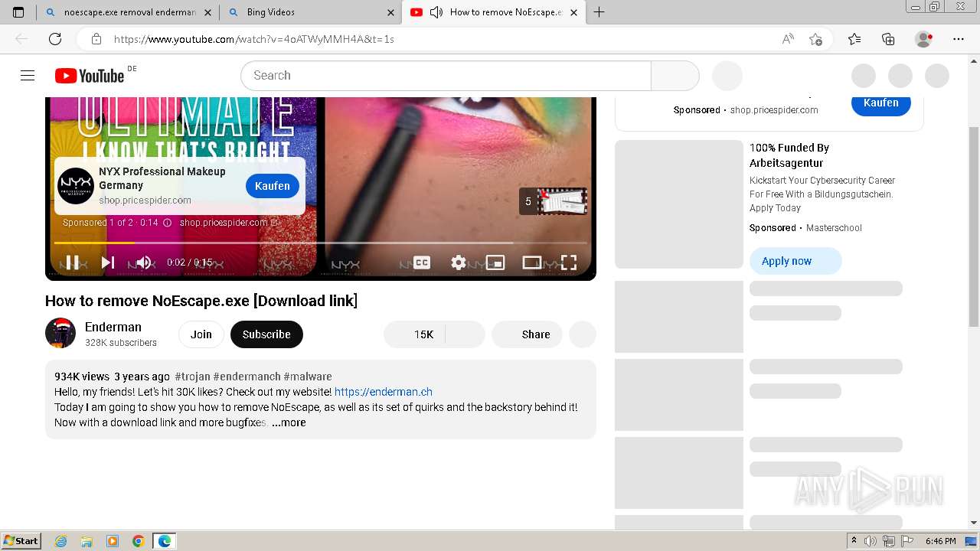Switch to miniplayer mode

tap(495, 262)
